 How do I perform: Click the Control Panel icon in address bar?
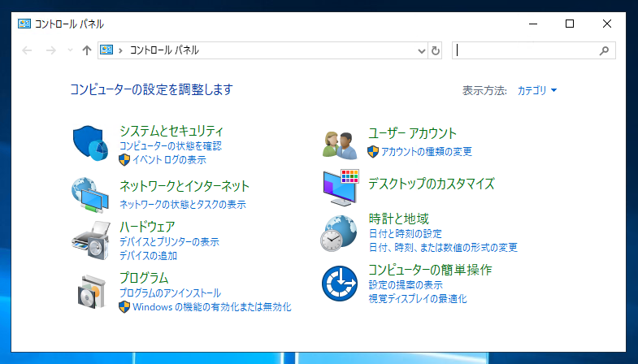coord(106,50)
